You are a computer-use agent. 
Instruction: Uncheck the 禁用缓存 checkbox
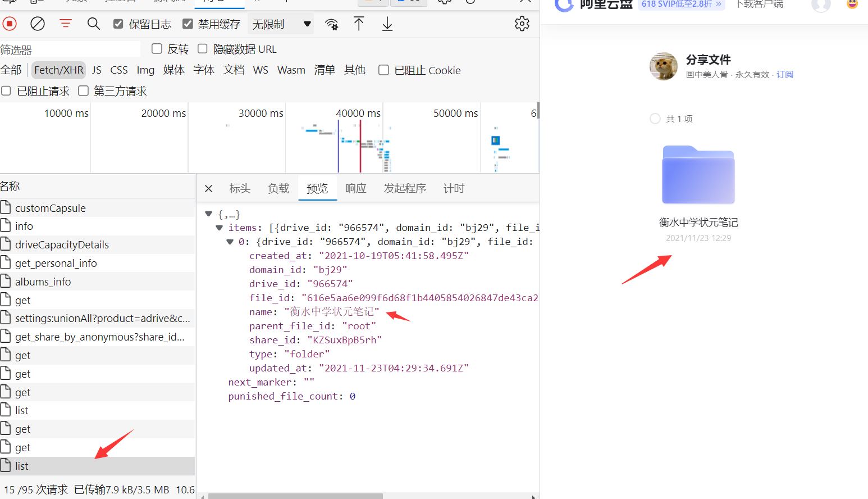tap(188, 24)
